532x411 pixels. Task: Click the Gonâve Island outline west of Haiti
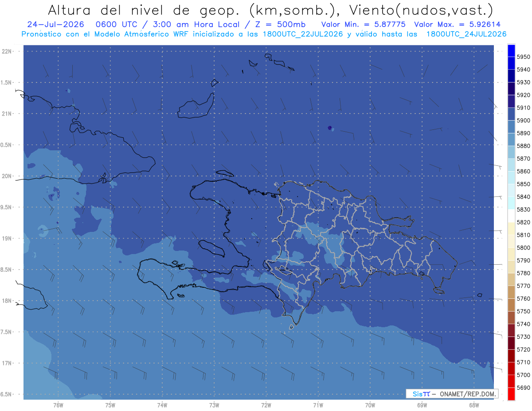click(211, 248)
